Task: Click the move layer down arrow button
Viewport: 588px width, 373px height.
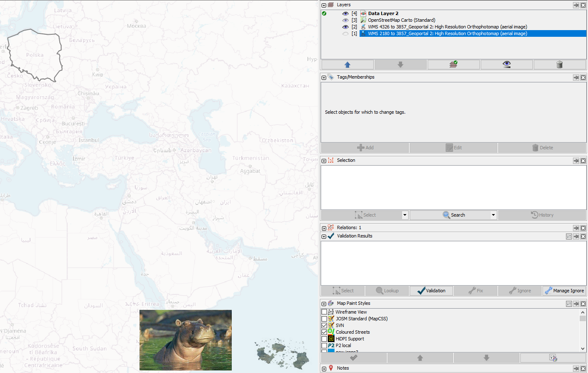Action: coord(400,64)
